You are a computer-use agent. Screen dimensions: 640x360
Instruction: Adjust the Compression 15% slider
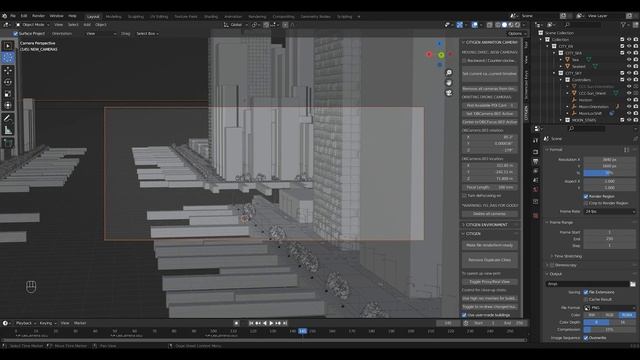point(610,329)
